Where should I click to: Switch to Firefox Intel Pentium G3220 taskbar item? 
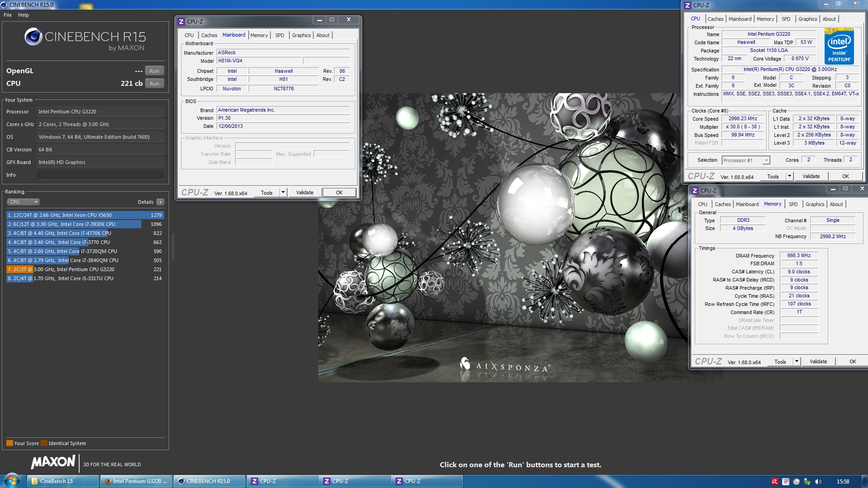pyautogui.click(x=136, y=481)
